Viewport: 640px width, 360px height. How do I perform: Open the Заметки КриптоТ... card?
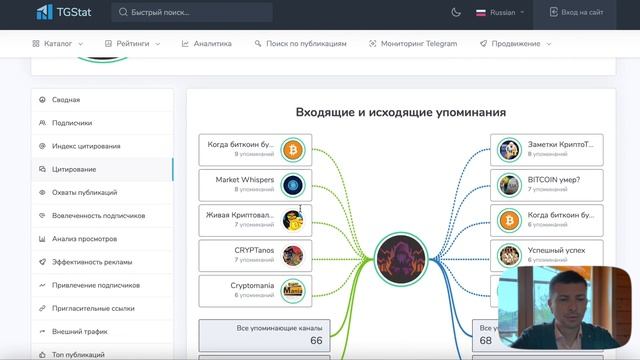547,150
